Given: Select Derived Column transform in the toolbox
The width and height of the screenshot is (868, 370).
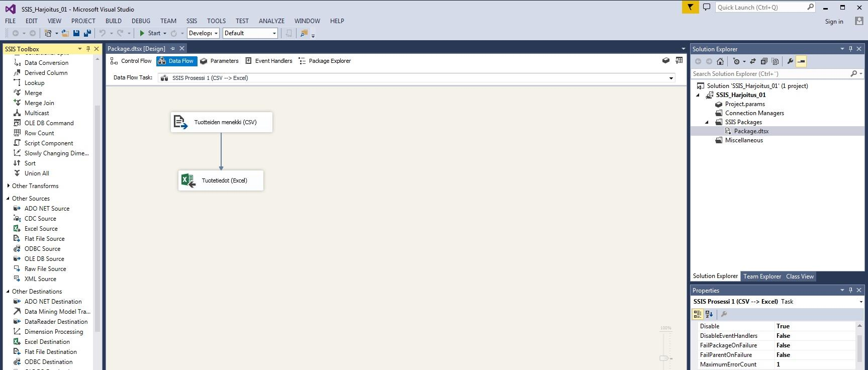Looking at the screenshot, I should pyautogui.click(x=46, y=73).
